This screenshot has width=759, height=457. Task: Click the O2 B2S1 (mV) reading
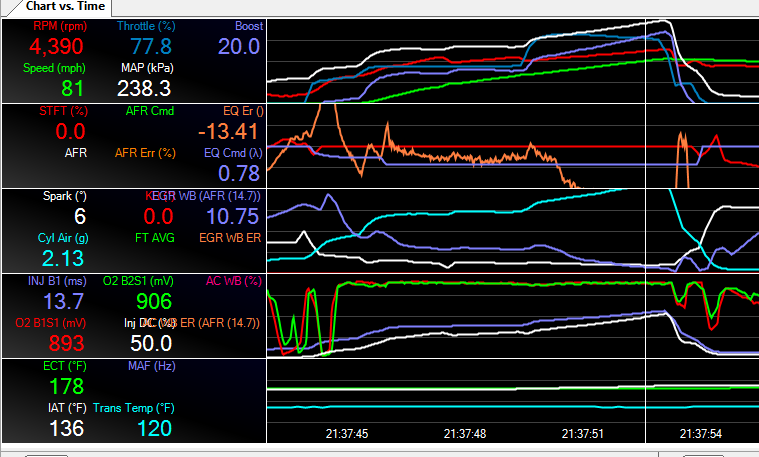[x=150, y=302]
